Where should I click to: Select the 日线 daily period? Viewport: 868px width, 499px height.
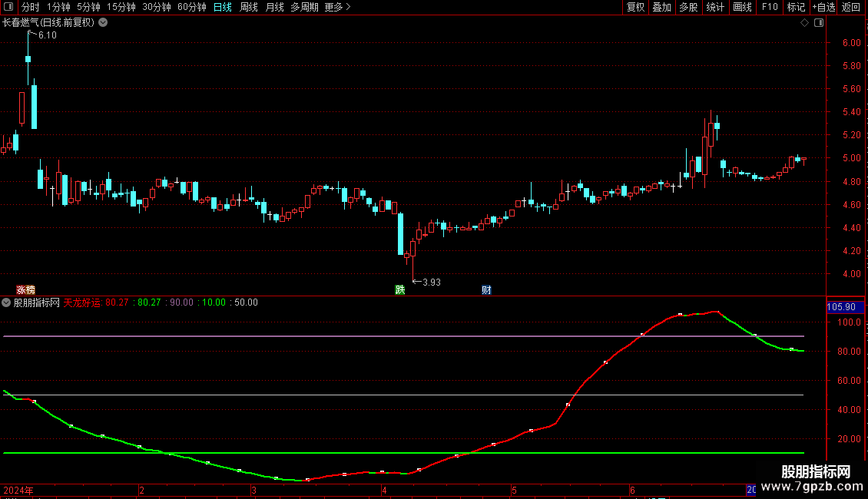(x=223, y=7)
